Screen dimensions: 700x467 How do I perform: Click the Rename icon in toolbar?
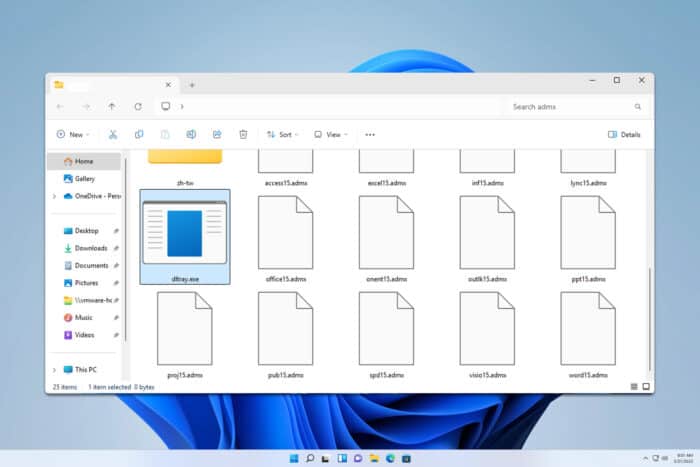pyautogui.click(x=191, y=134)
